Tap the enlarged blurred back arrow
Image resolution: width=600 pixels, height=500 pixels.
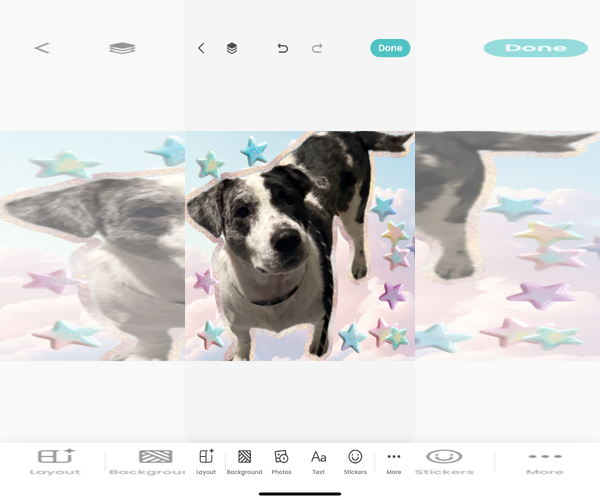[x=41, y=48]
